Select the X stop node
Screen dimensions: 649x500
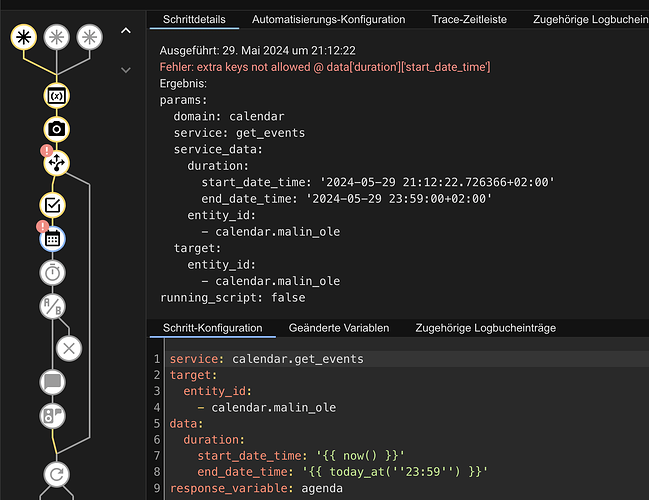[x=69, y=349]
